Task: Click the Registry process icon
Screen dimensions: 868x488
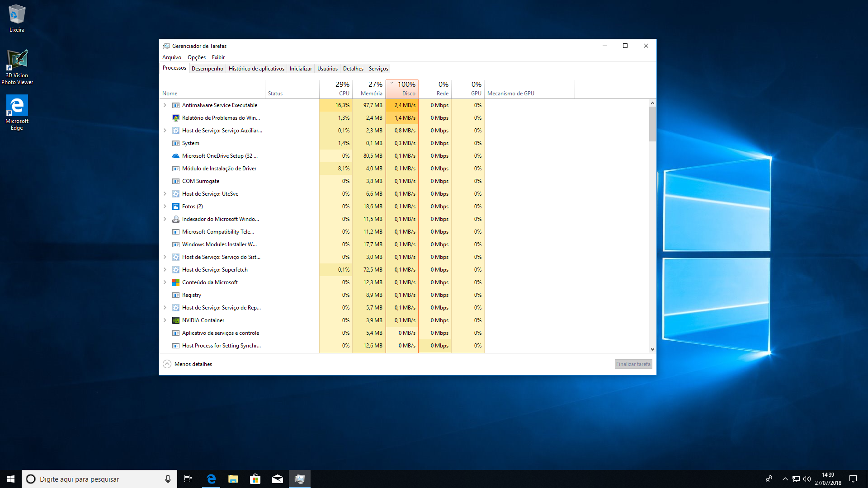Action: [x=176, y=295]
